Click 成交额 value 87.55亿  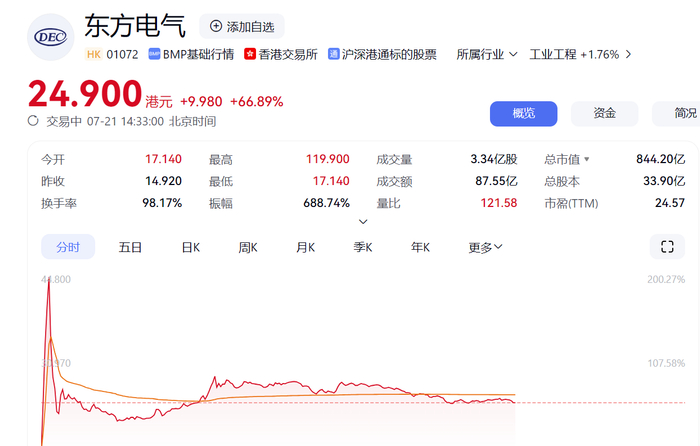tap(496, 181)
